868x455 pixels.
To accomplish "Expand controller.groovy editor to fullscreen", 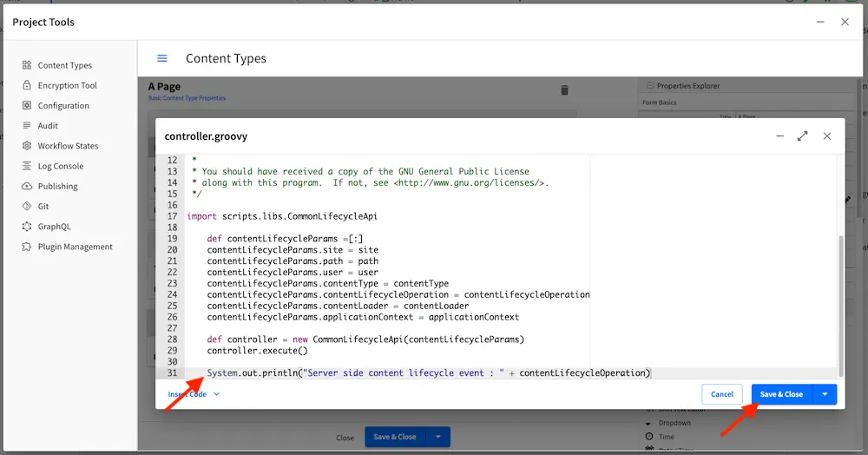I will (x=803, y=136).
